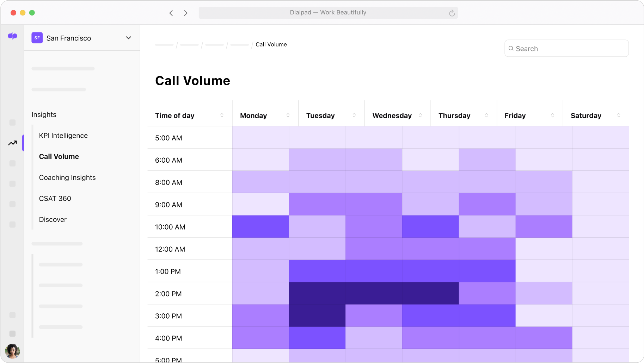Sort the Tuesday column
Viewport: 644px width, 363px height.
point(354,115)
